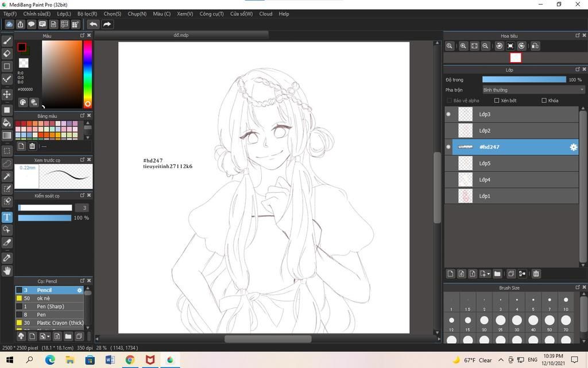Image resolution: width=588 pixels, height=368 pixels.
Task: Click the hue spectrum bar
Action: tap(88, 74)
